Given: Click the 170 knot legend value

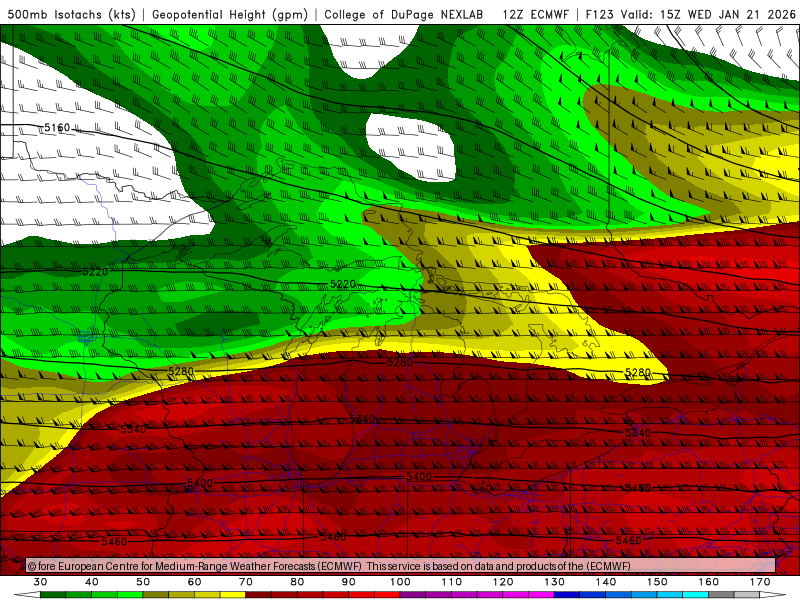Looking at the screenshot, I should (760, 582).
